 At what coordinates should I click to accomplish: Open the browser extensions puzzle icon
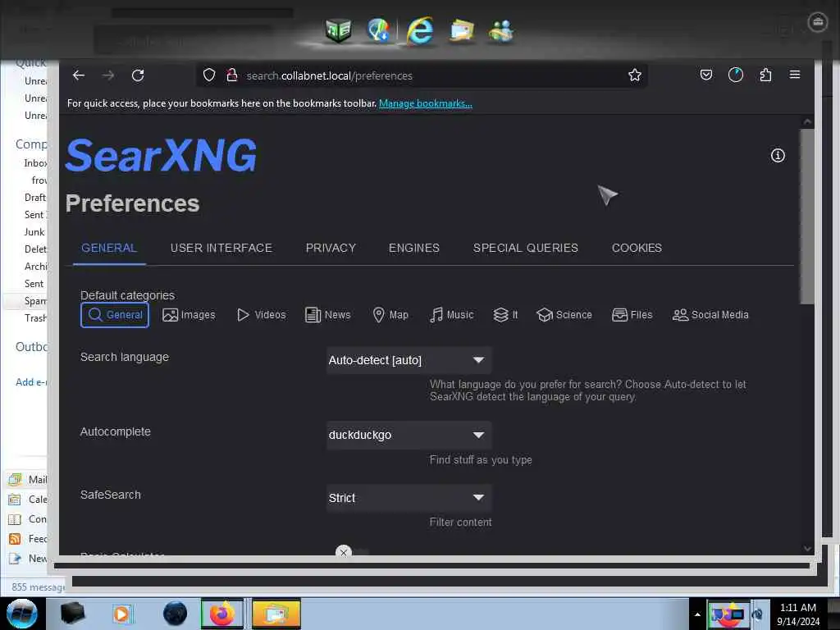pyautogui.click(x=765, y=75)
